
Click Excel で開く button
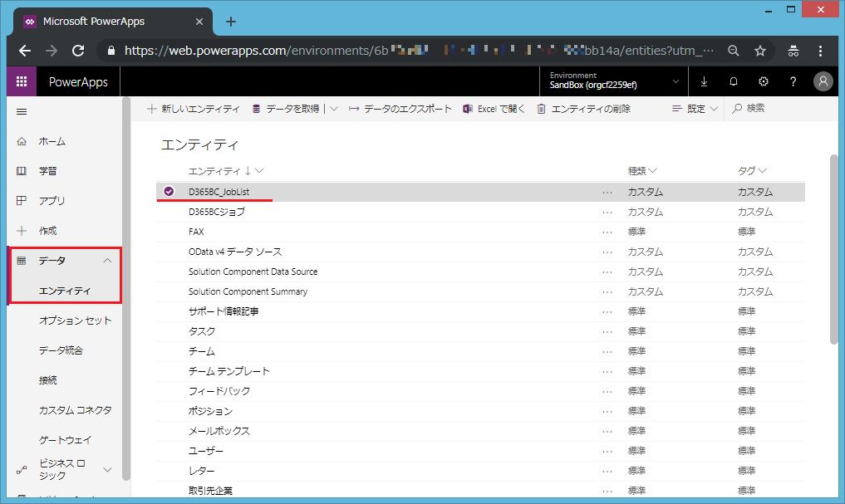tap(494, 109)
